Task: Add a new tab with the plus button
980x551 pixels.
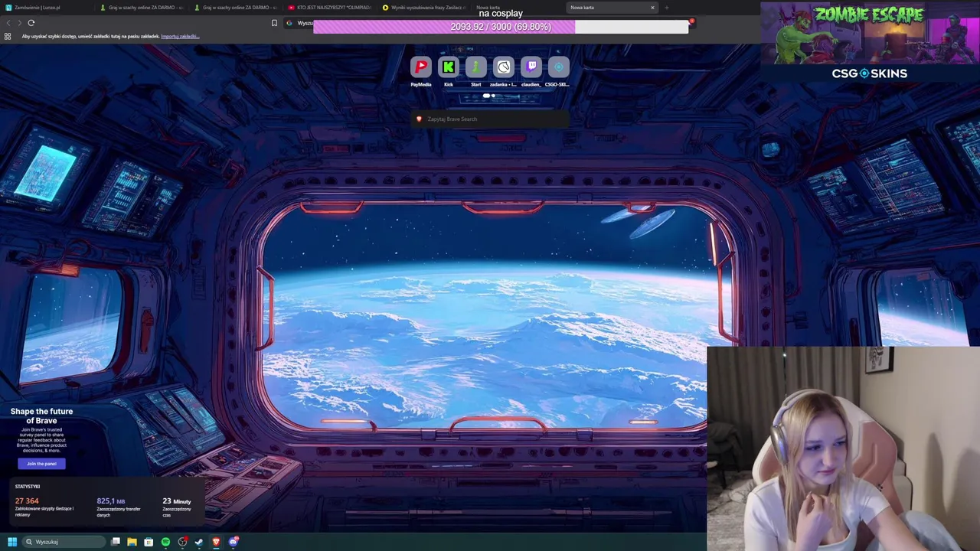Action: coord(666,8)
